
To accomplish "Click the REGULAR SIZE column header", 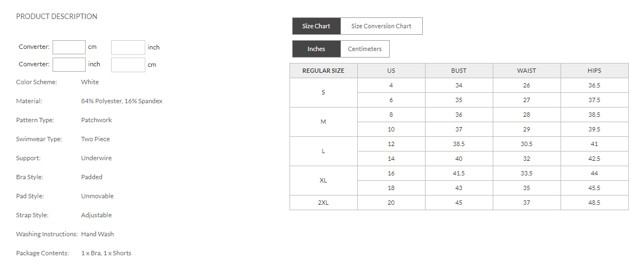I will click(x=323, y=71).
